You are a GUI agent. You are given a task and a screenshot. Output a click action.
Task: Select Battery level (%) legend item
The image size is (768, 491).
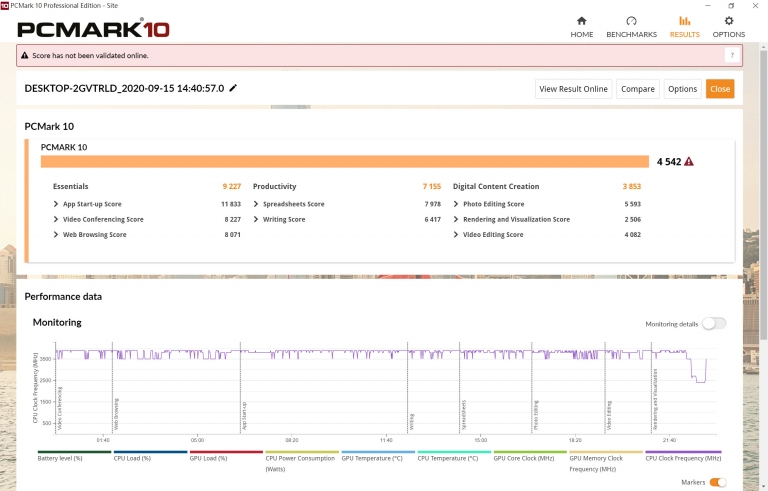[x=74, y=457]
